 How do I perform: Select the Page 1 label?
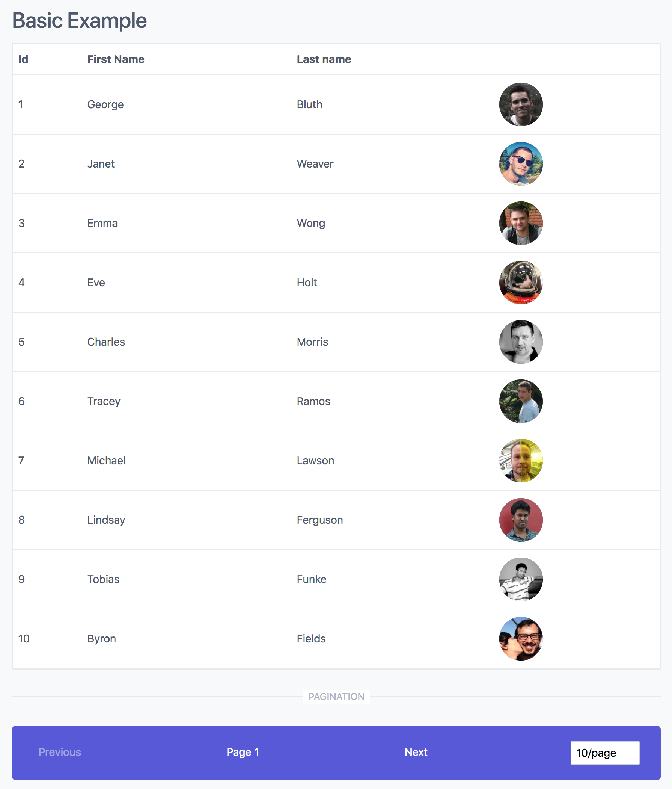coord(243,753)
